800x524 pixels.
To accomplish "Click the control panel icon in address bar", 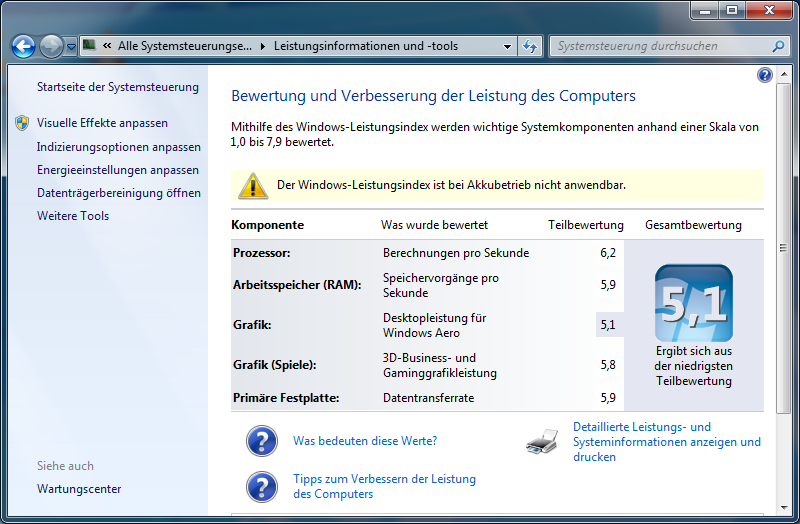I will 89,46.
